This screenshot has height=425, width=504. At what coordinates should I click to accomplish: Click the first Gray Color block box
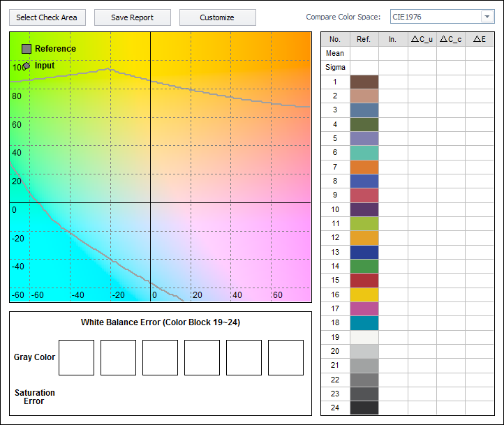(x=76, y=357)
